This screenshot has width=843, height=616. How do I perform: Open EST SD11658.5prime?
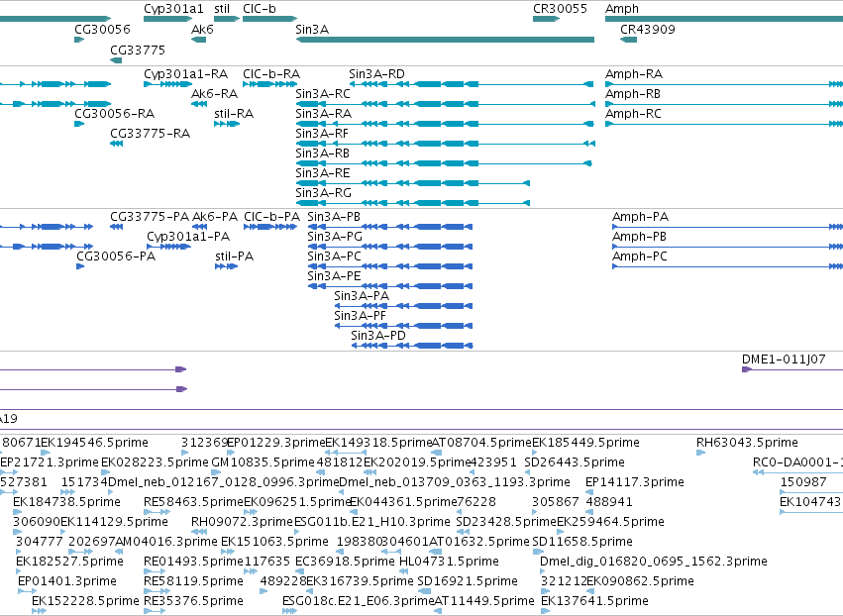(x=582, y=542)
